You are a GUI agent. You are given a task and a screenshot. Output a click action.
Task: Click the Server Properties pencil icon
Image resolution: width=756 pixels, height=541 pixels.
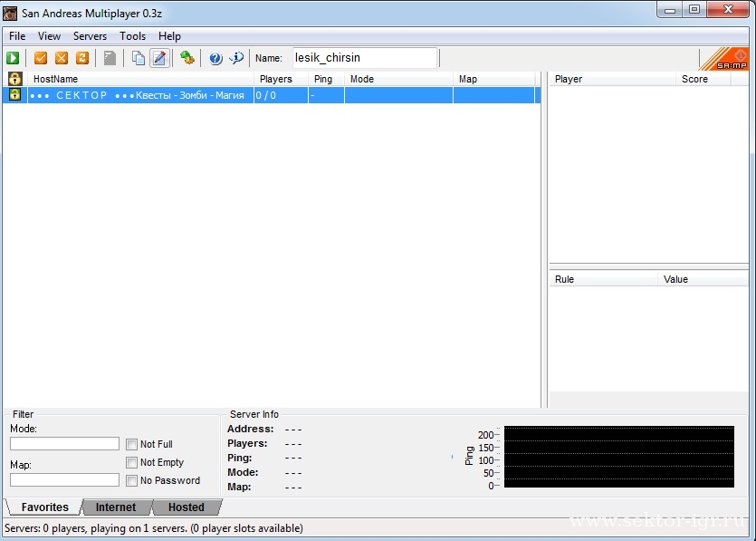pos(159,58)
